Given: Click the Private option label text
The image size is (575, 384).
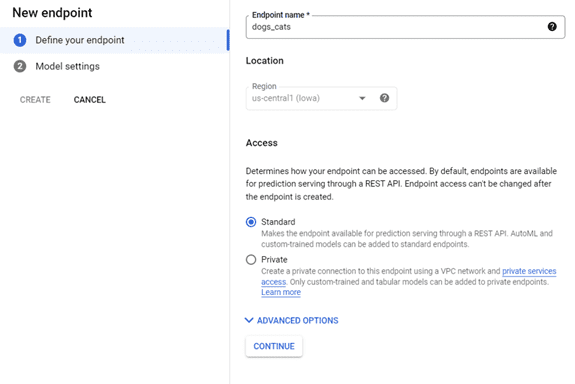Looking at the screenshot, I should click(x=274, y=260).
